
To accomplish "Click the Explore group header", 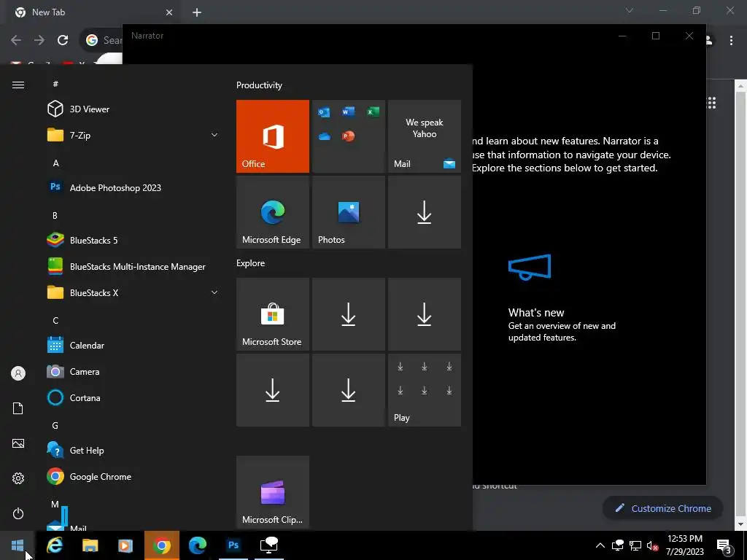I will coord(251,262).
